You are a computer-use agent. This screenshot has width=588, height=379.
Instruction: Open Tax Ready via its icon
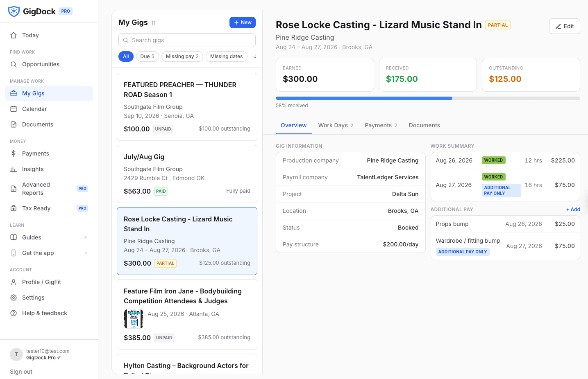coord(14,208)
